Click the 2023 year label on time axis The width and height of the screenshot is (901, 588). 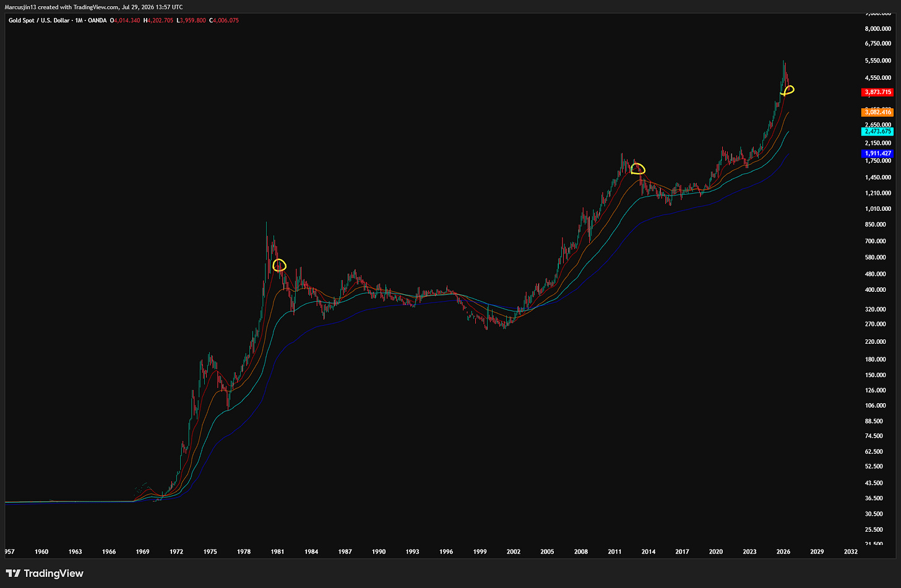[x=749, y=552]
